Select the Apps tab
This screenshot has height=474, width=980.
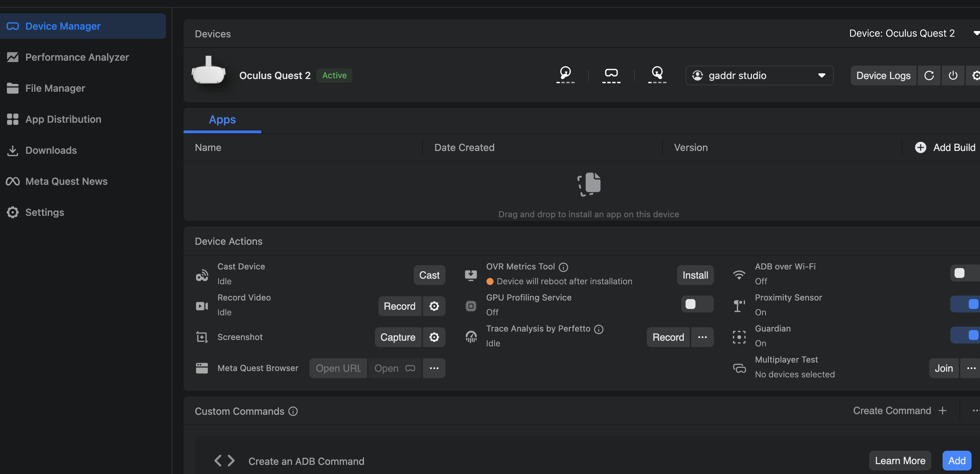click(222, 120)
